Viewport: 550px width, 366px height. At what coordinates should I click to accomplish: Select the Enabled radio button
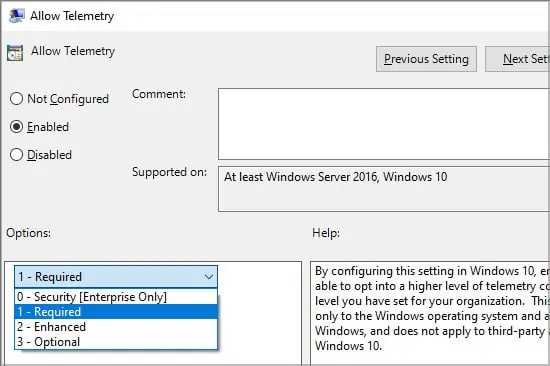16,127
